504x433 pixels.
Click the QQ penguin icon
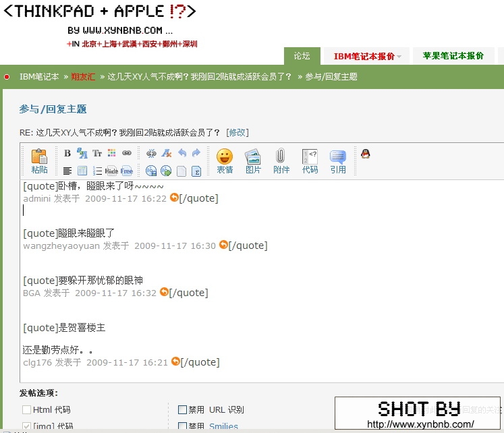coord(366,154)
